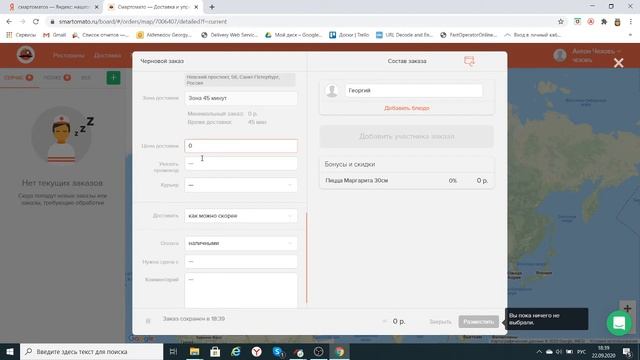Click the Smartomato logo in the header

(26, 55)
